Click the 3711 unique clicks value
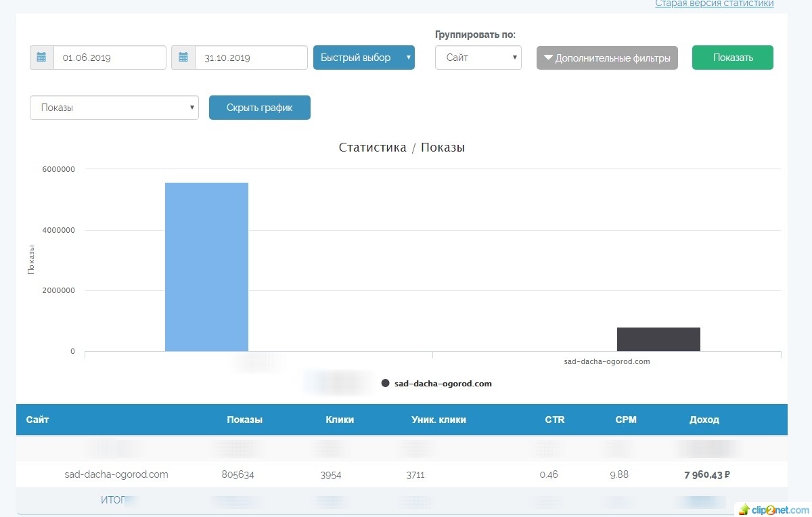This screenshot has height=517, width=812. 415,475
